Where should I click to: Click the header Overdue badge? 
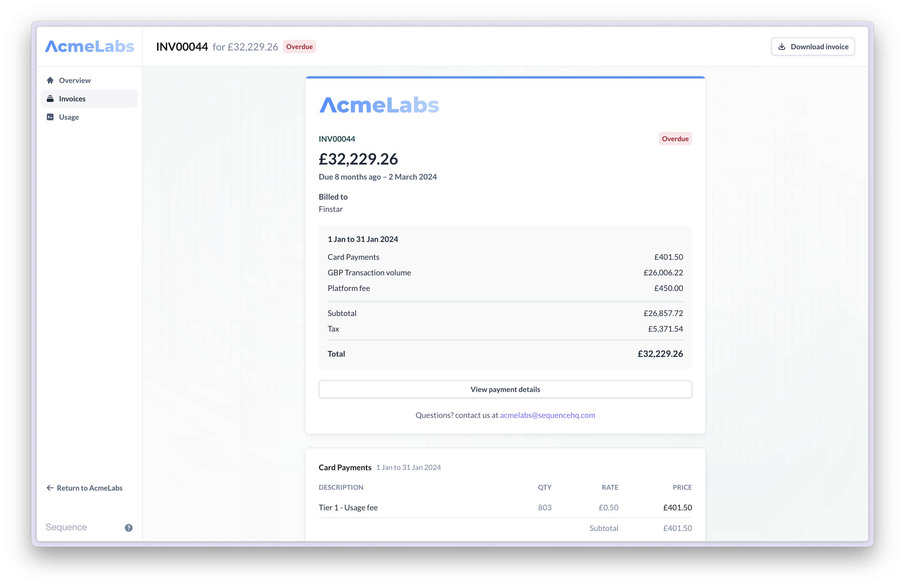click(299, 47)
